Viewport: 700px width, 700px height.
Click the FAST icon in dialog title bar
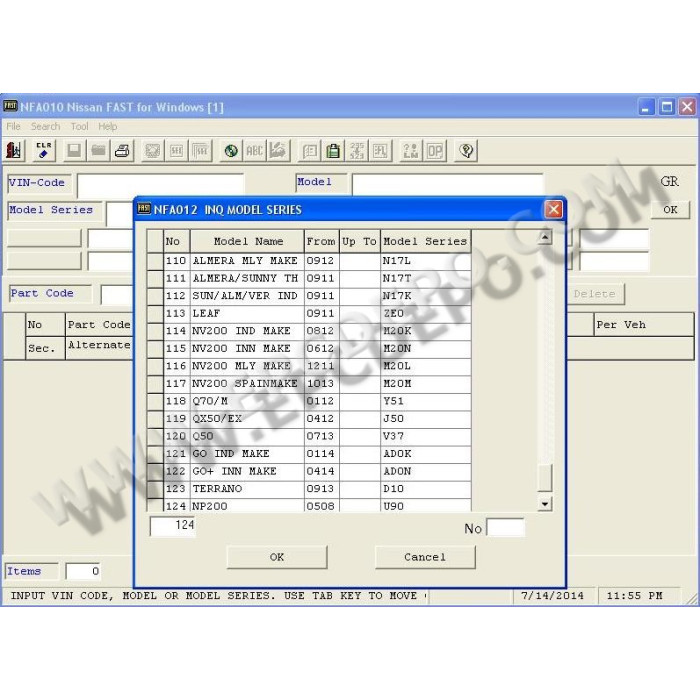coord(144,208)
